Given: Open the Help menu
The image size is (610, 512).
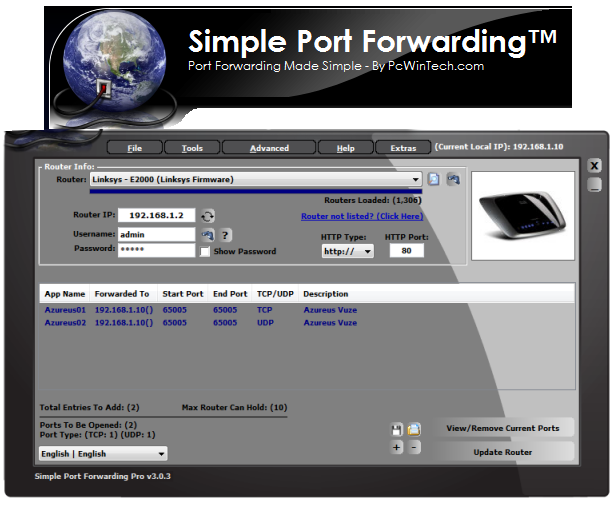Looking at the screenshot, I should (345, 148).
